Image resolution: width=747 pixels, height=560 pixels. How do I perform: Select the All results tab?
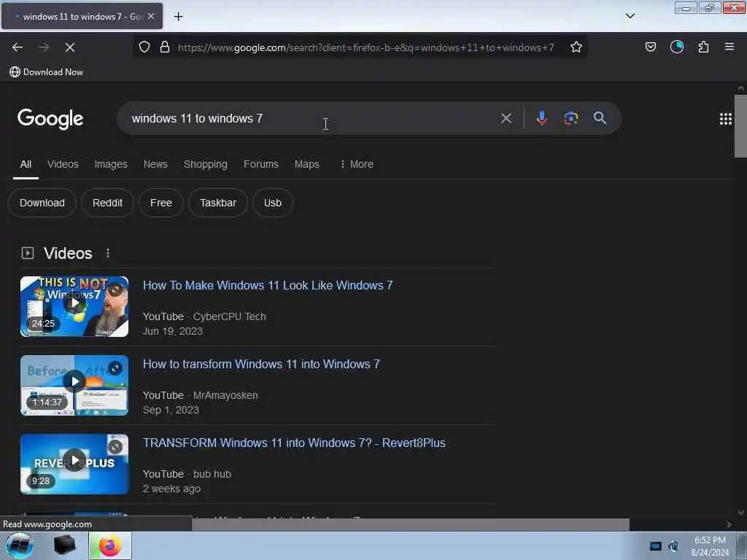point(26,164)
